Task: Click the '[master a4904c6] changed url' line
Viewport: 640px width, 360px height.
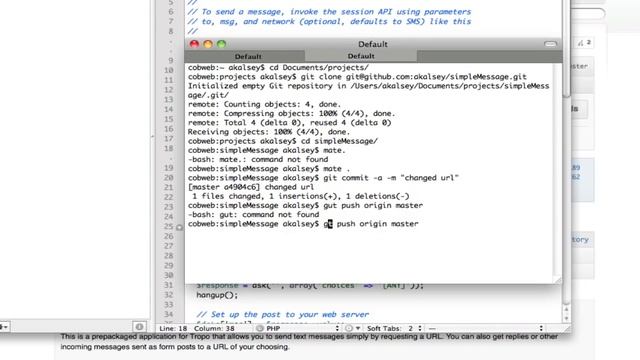Action: (251, 187)
